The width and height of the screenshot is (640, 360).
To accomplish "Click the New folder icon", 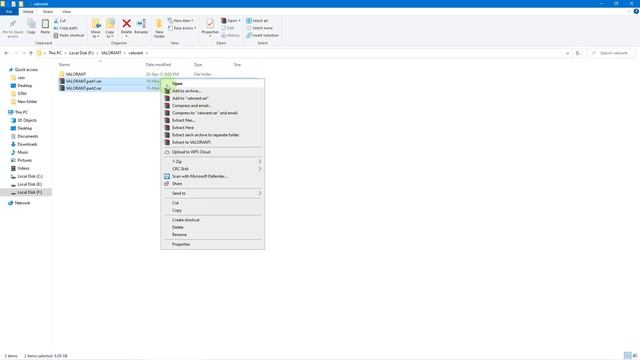I will 159,24.
